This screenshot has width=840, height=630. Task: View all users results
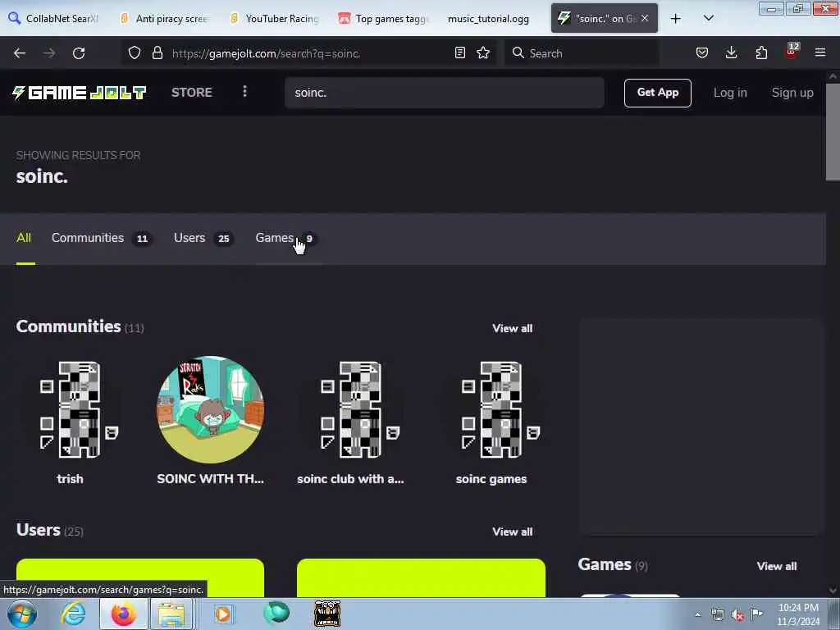[512, 532]
